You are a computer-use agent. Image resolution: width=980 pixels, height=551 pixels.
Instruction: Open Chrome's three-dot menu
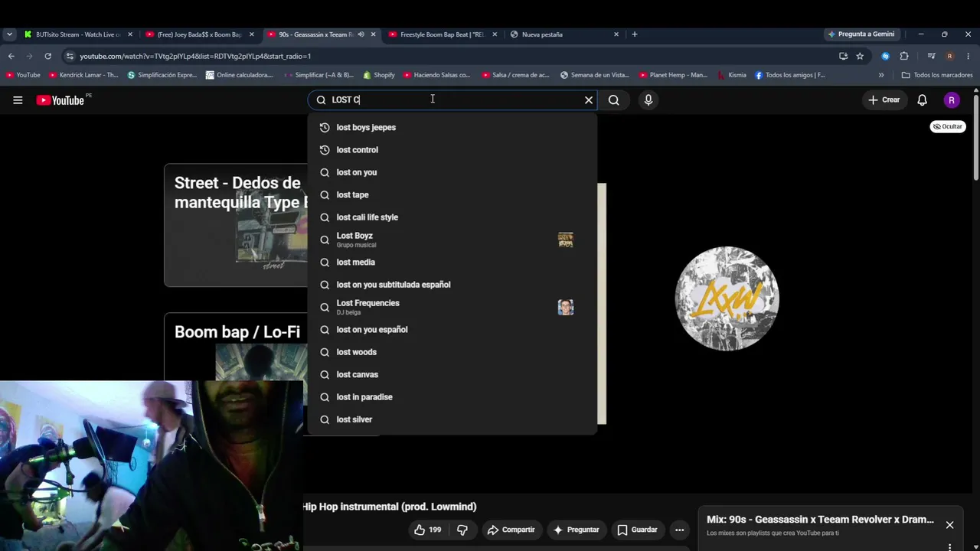[x=969, y=56]
